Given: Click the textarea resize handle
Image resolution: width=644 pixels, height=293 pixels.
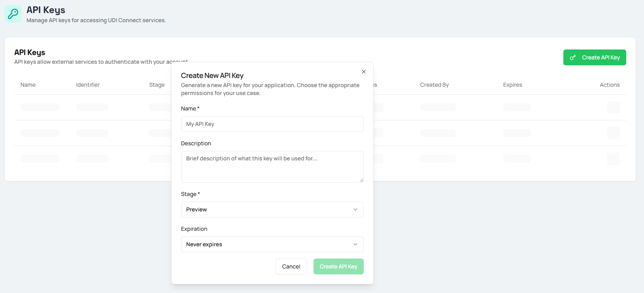Looking at the screenshot, I should (361, 181).
